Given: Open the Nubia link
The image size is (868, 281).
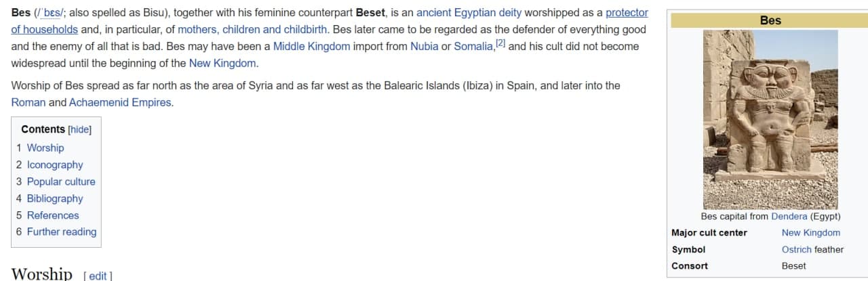Looking at the screenshot, I should coord(425,47).
